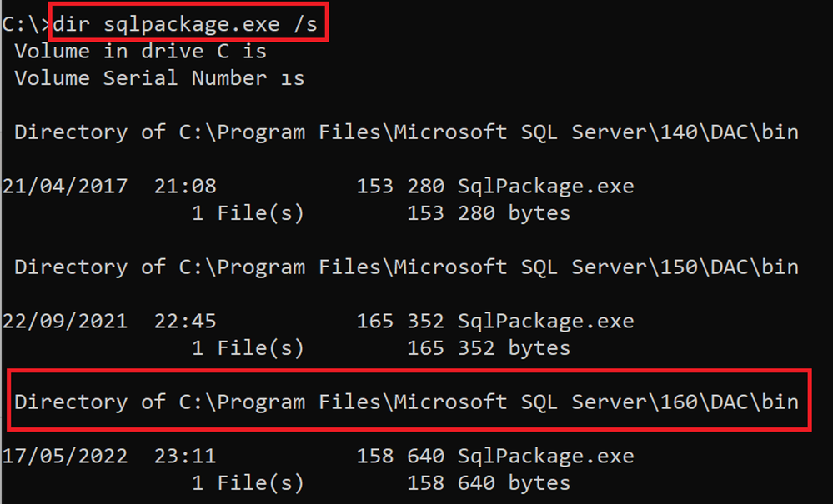833x504 pixels.
Task: Click the 158 640 bytes summary line
Action: coord(380,483)
